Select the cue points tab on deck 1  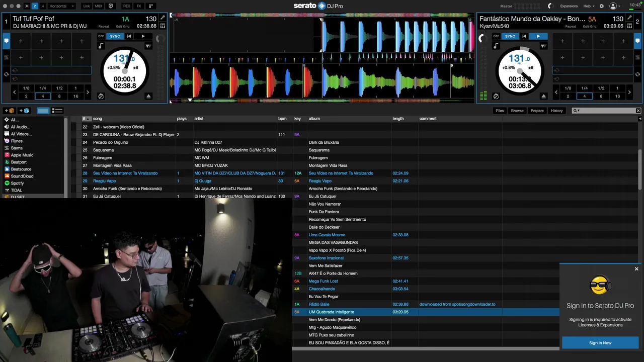[x=6, y=41]
